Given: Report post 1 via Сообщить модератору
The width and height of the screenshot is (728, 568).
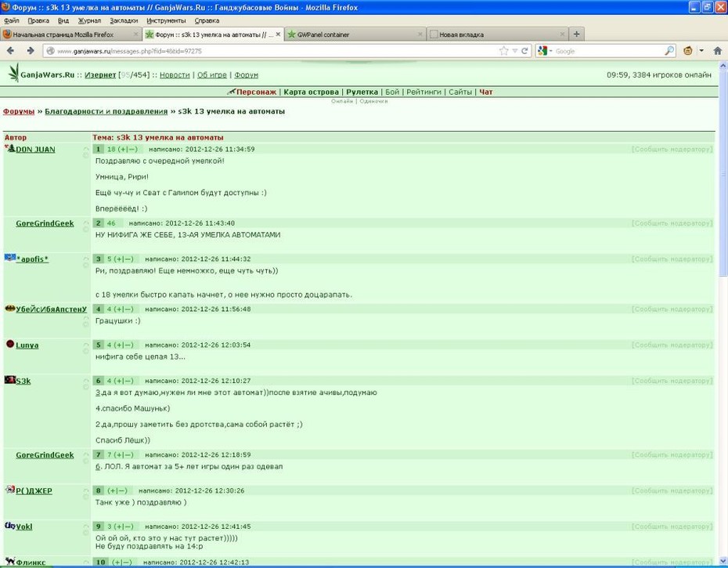Looking at the screenshot, I should tap(672, 149).
